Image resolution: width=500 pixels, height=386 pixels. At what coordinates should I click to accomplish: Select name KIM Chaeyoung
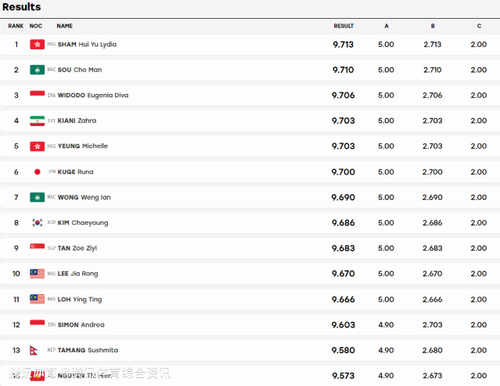pos(83,223)
